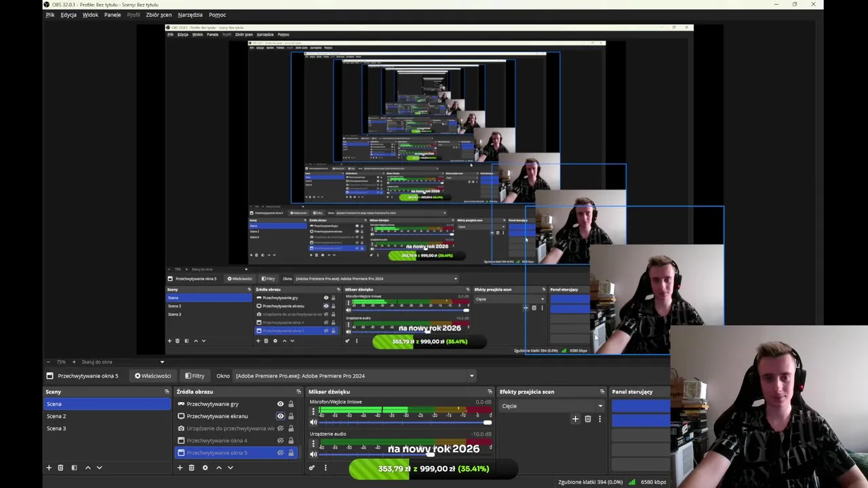Open scene filters icon in Sceny toolbar

(x=74, y=468)
